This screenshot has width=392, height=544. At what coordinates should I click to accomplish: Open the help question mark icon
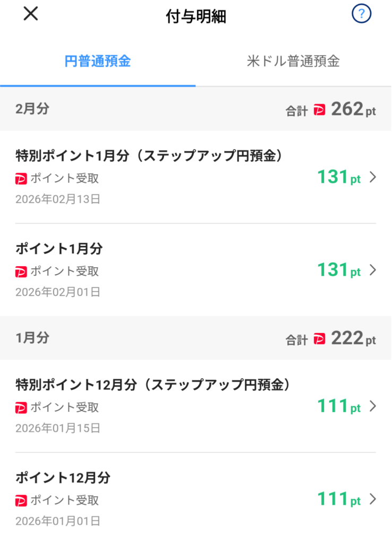[x=361, y=14]
